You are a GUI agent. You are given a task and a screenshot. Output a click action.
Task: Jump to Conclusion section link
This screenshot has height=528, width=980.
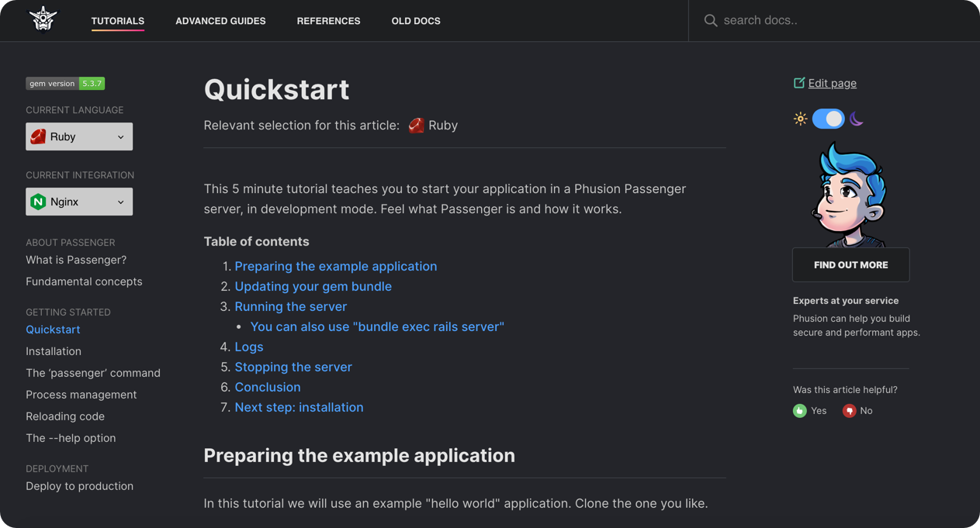pos(268,387)
